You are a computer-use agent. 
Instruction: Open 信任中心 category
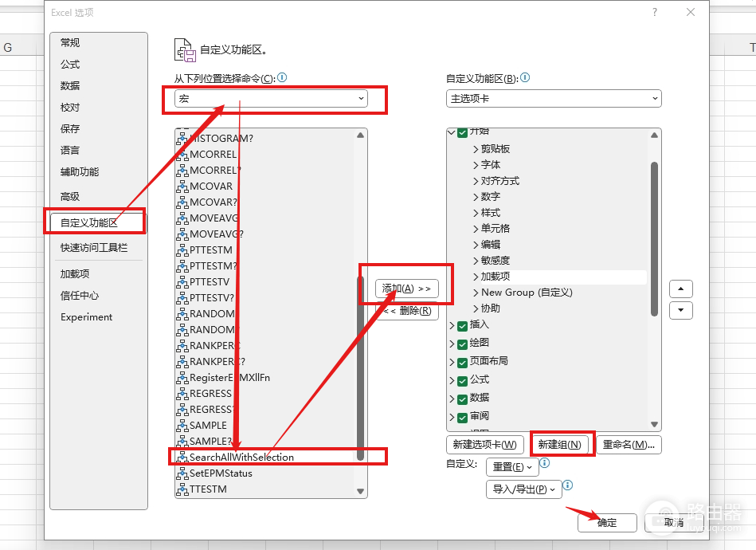(x=80, y=295)
